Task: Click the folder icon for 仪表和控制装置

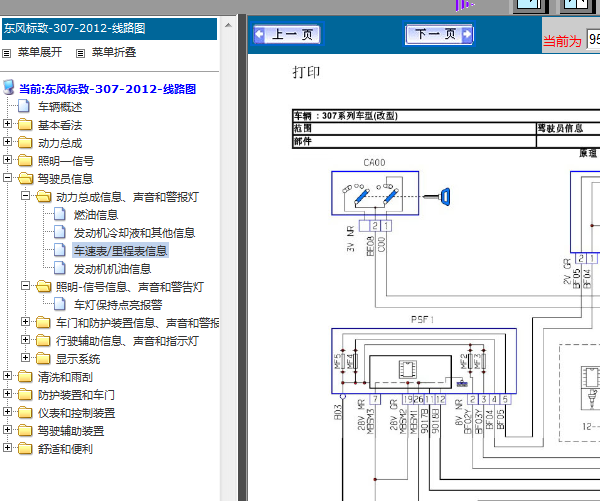Action: click(x=25, y=412)
